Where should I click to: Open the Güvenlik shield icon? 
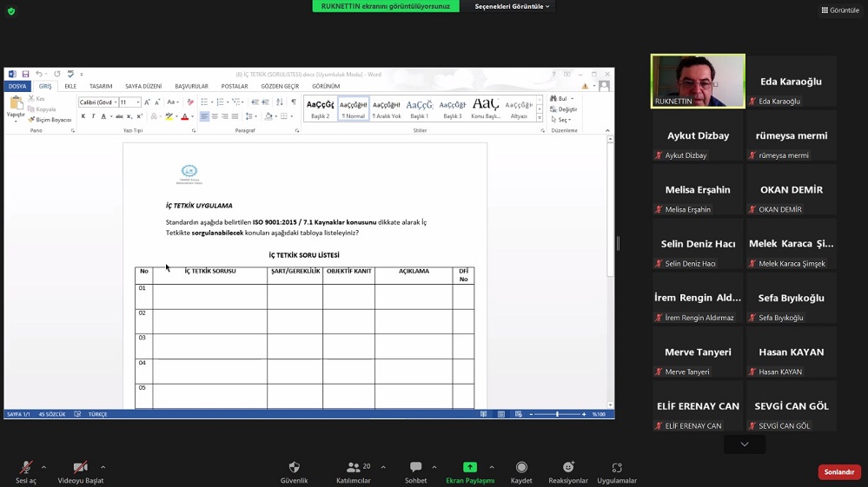click(x=294, y=468)
